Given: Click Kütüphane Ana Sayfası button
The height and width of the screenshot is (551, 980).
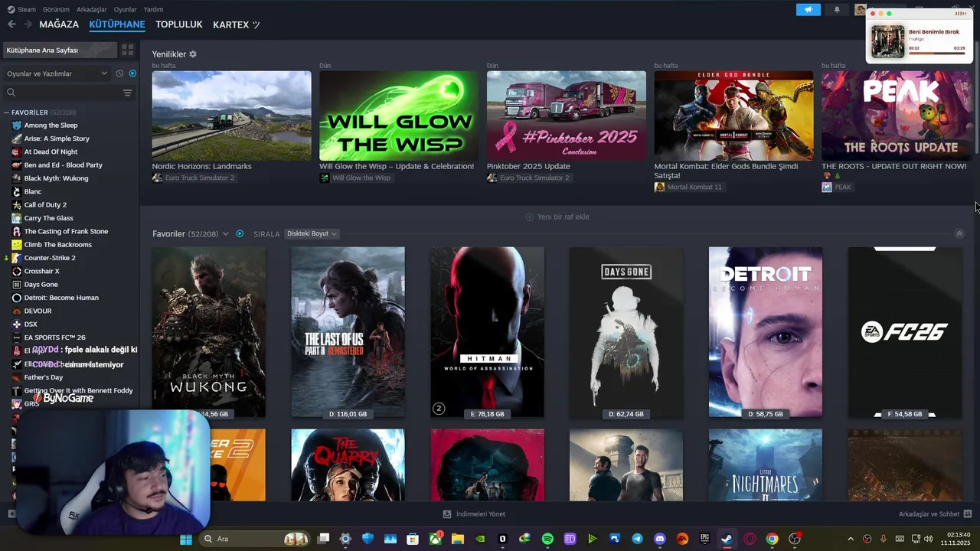Looking at the screenshot, I should tap(60, 50).
